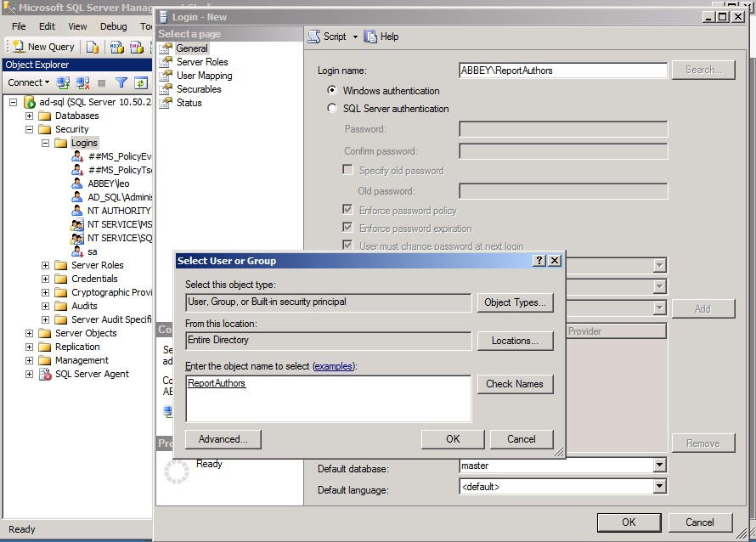Click the DMX query toolbar icon
Viewport: 756px width, 542px height.
point(137,47)
